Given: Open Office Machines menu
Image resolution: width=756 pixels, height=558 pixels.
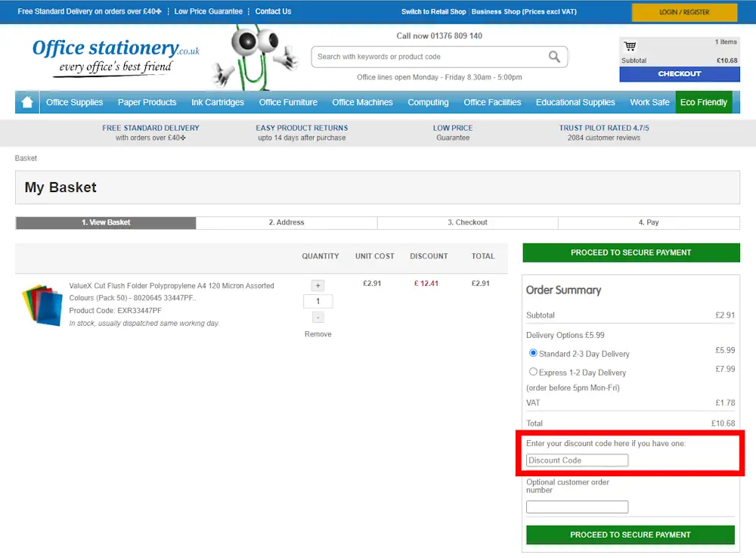Looking at the screenshot, I should [362, 102].
